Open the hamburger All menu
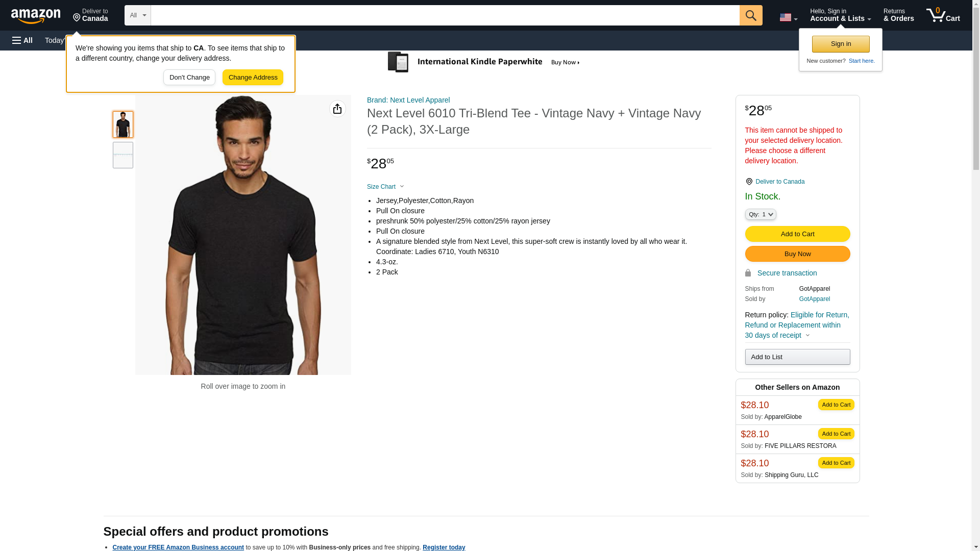Image resolution: width=980 pixels, height=551 pixels. click(x=22, y=40)
